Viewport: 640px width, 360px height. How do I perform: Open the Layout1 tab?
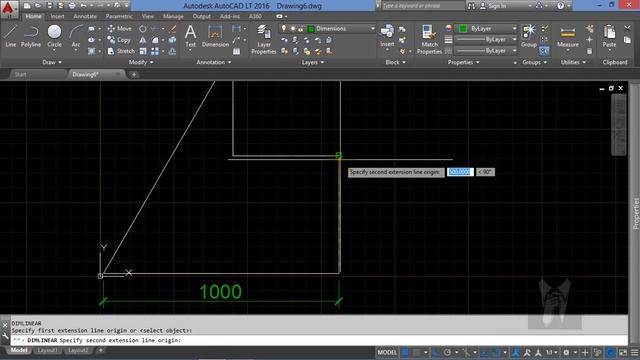pyautogui.click(x=47, y=351)
